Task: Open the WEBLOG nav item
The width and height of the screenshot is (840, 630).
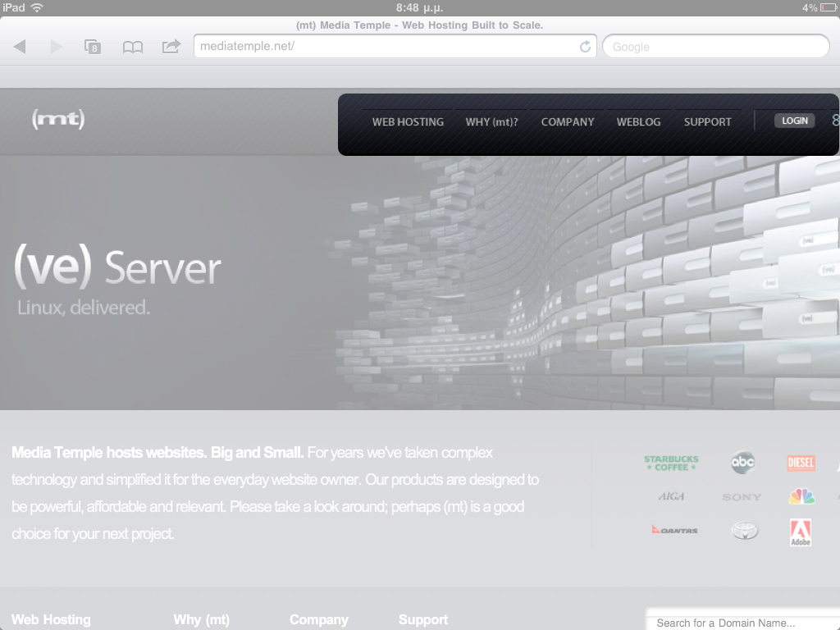Action: point(638,122)
